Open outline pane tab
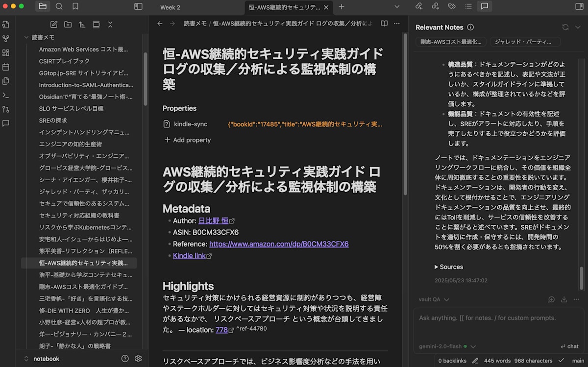 (x=468, y=6)
